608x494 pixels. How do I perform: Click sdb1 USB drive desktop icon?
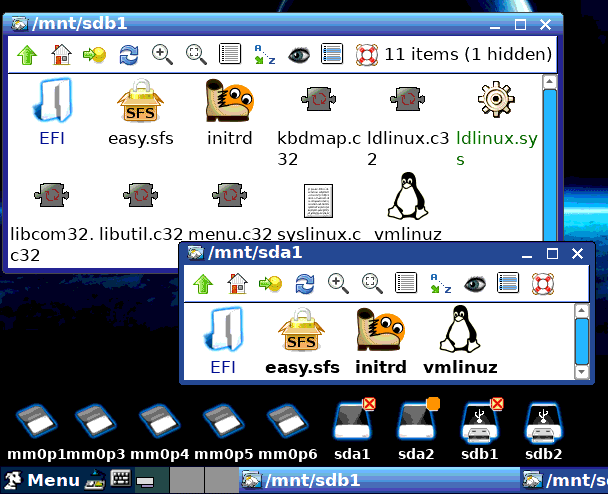click(x=480, y=430)
